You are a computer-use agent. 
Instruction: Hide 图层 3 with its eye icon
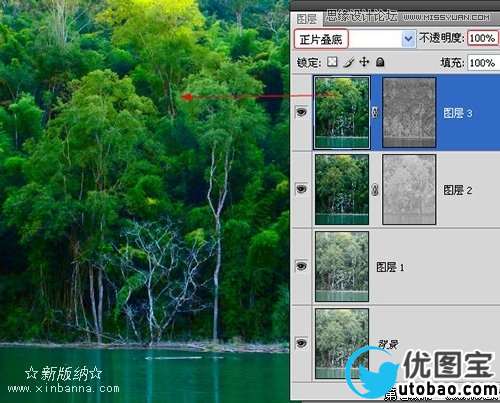coord(301,112)
